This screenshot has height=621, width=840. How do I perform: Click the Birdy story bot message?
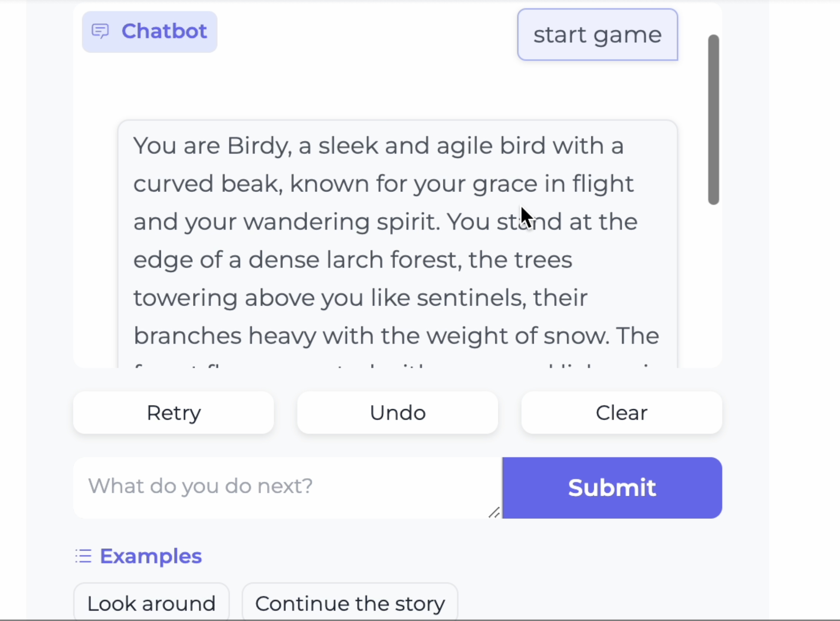tap(398, 244)
